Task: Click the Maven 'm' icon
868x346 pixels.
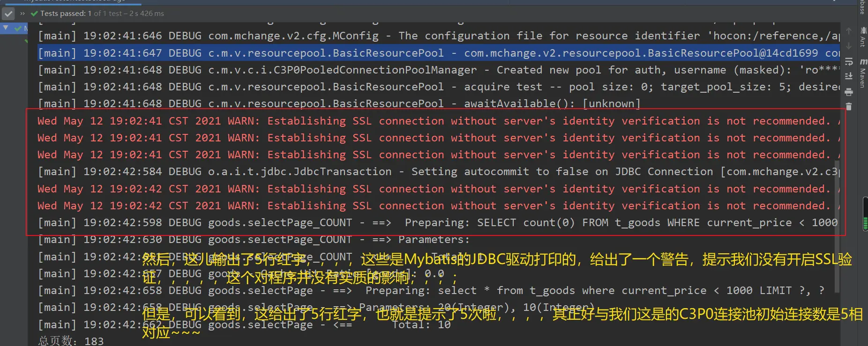Action: pos(863,61)
